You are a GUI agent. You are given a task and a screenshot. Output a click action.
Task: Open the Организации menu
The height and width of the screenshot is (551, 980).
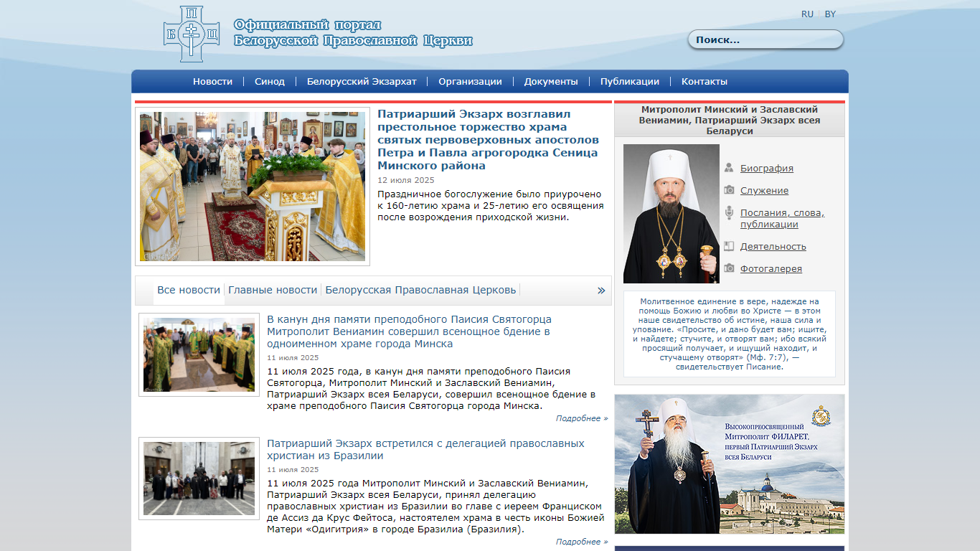pos(471,81)
